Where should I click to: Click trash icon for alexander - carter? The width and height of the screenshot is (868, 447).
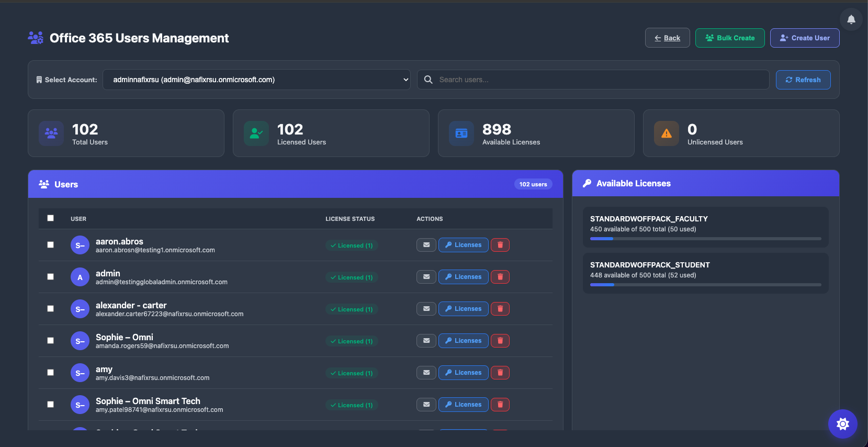(x=500, y=309)
